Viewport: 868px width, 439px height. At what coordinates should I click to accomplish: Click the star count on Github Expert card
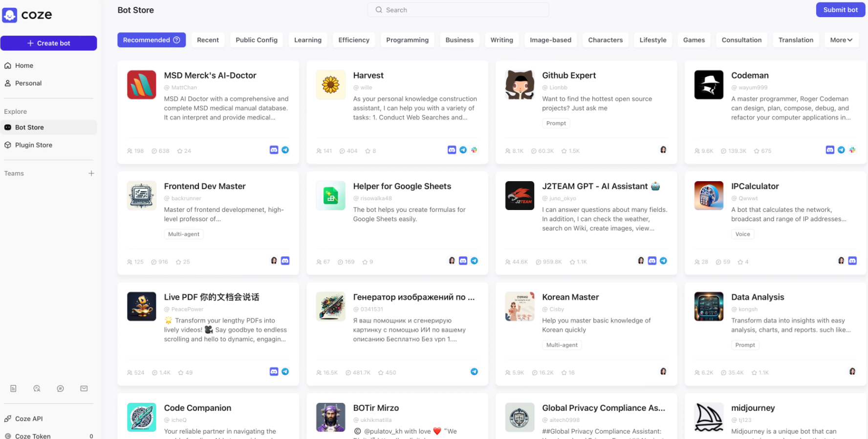tap(570, 151)
